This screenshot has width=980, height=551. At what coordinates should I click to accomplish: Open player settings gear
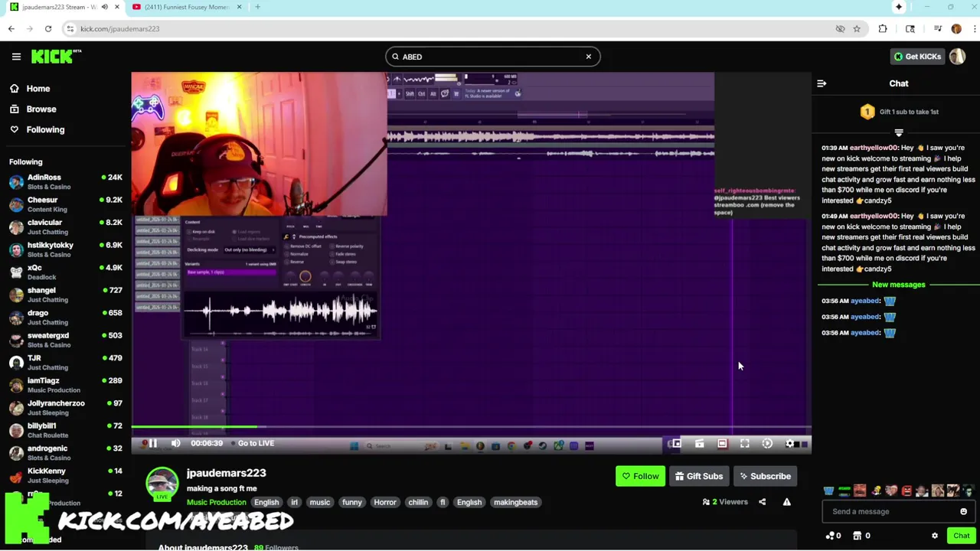click(x=790, y=443)
